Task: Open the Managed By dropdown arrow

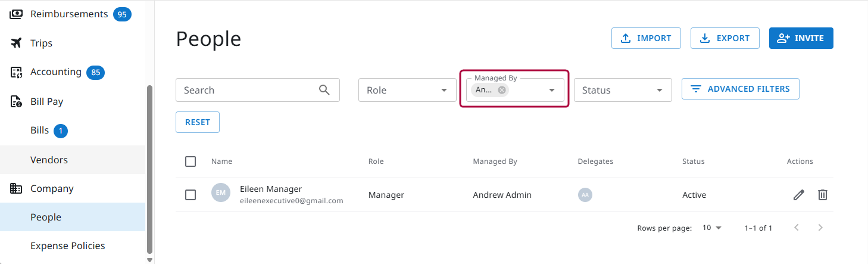Action: 552,90
